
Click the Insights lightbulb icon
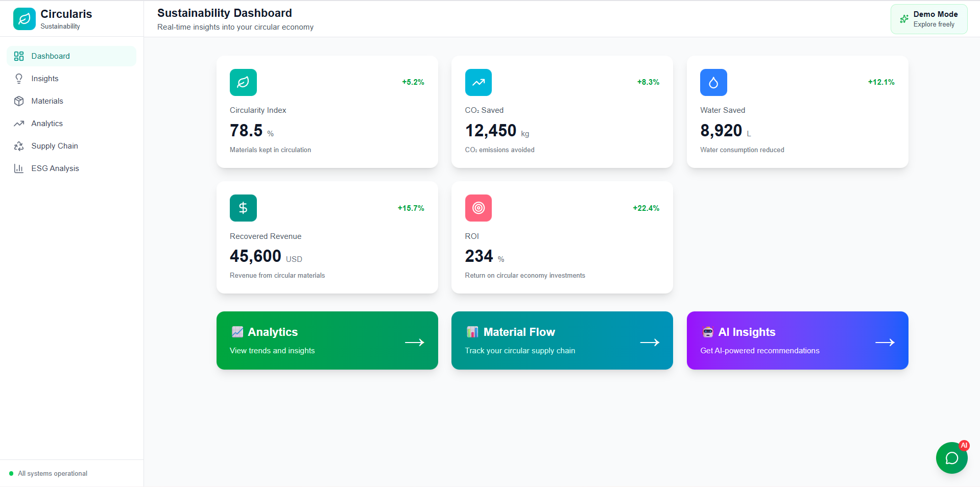click(19, 79)
